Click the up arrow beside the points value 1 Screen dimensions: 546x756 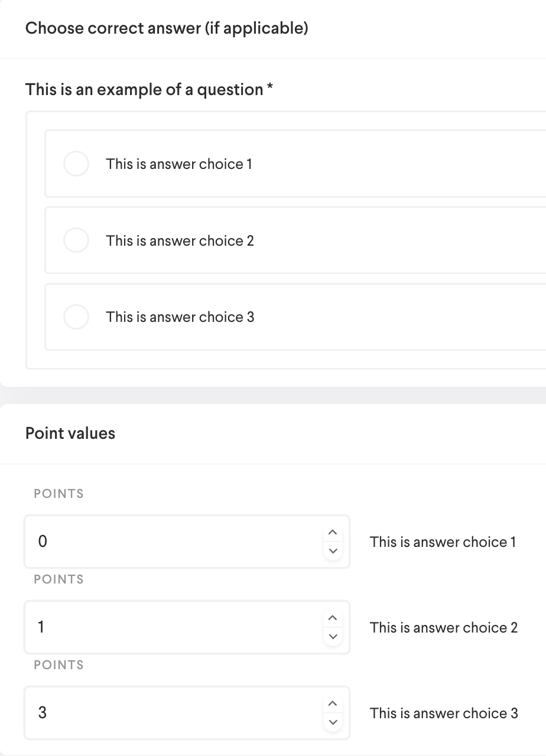(333, 618)
